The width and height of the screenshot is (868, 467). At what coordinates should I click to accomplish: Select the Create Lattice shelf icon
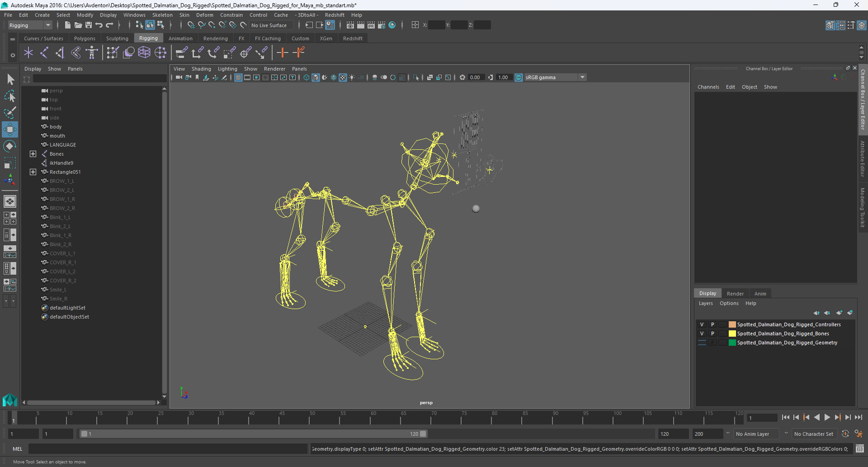pyautogui.click(x=144, y=53)
